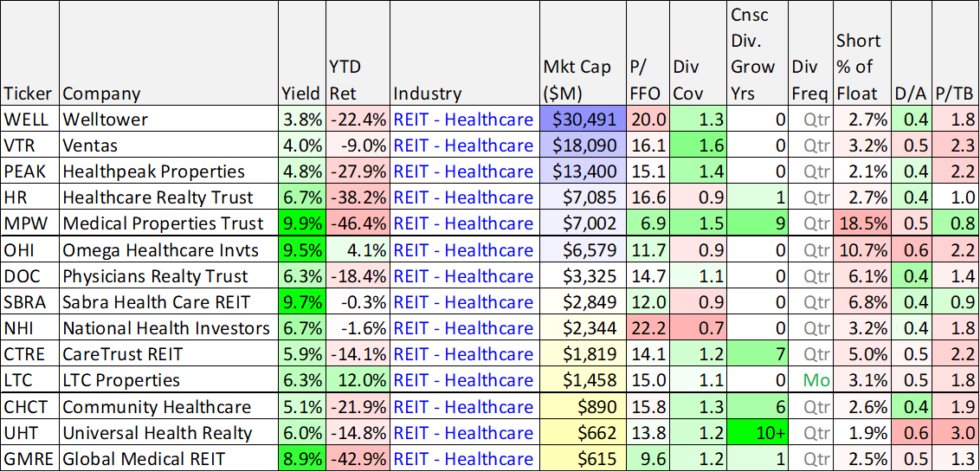The width and height of the screenshot is (980, 472).
Task: Select the 9.7% yield cell
Action: [x=302, y=302]
